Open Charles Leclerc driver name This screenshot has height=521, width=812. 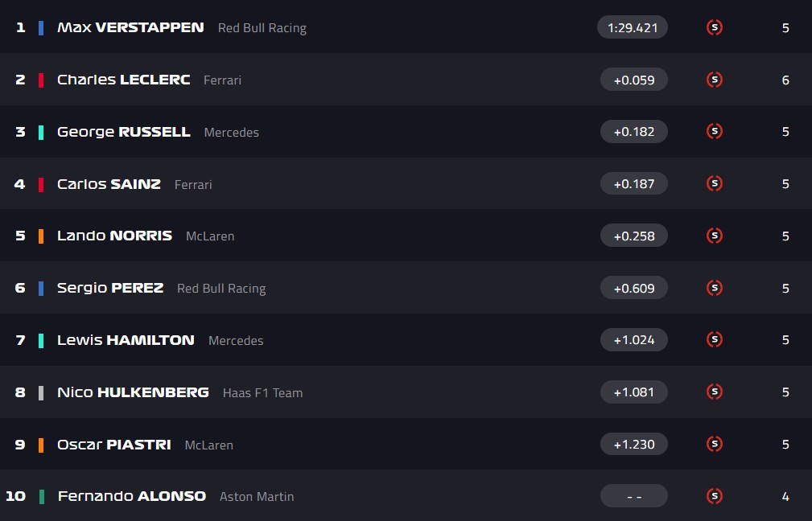[x=123, y=80]
